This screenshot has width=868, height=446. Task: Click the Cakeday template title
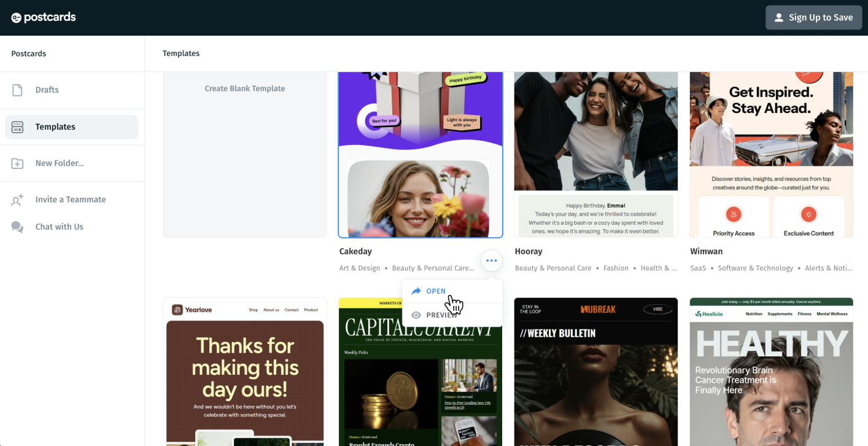click(356, 251)
